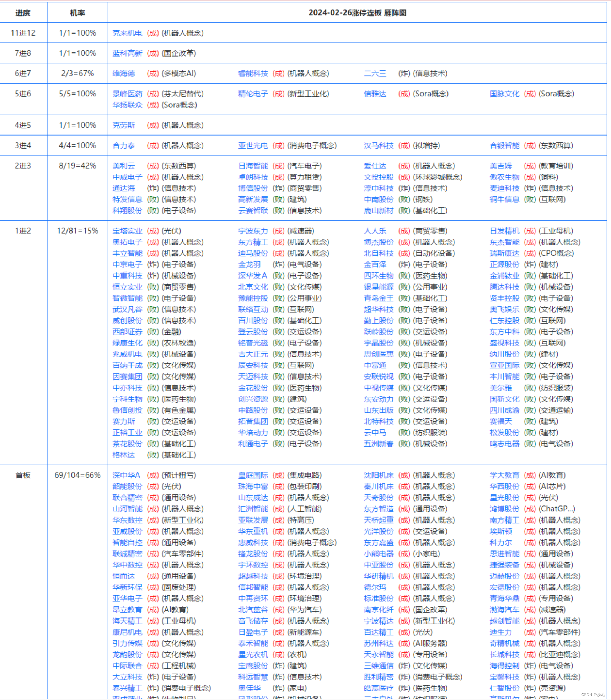611x700 pixels.
Task: Select 瑞斯康达 link
Action: tap(504, 253)
